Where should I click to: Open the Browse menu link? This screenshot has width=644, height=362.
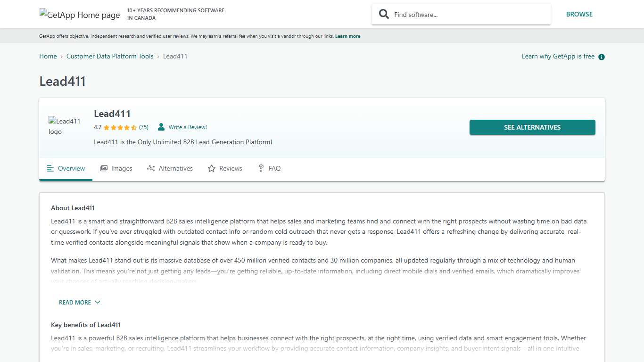pos(579,14)
